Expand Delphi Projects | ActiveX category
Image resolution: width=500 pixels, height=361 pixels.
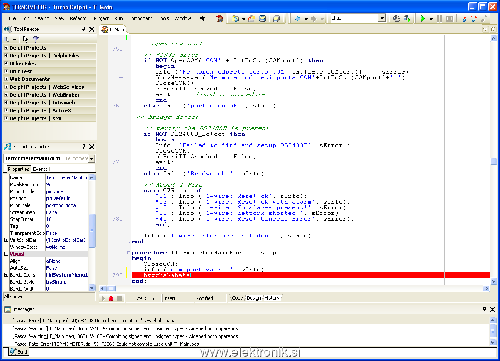(x=6, y=110)
